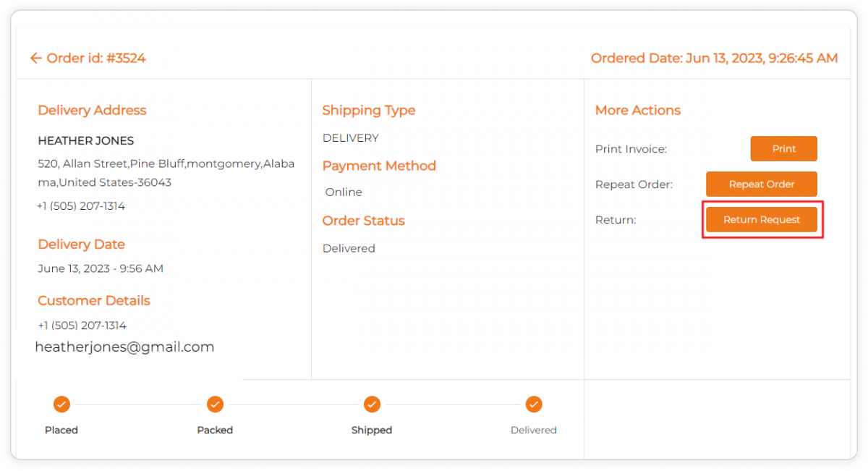The height and width of the screenshot is (471, 868).
Task: Click the Delivery Date value June 13, 2023
Action: 100,268
